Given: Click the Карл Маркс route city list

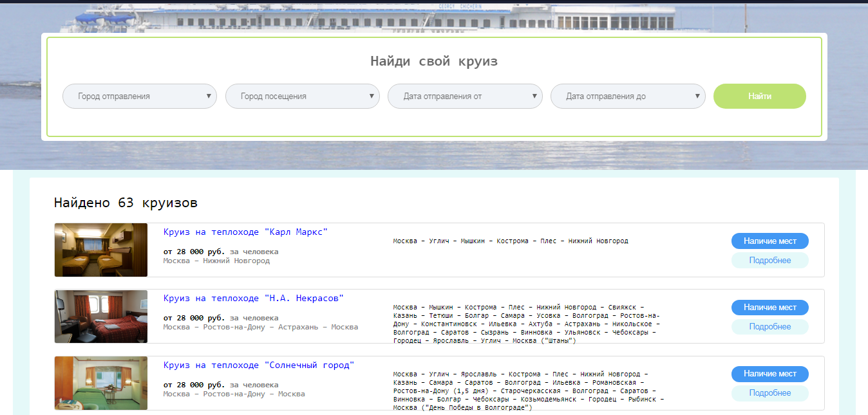Looking at the screenshot, I should pos(510,241).
